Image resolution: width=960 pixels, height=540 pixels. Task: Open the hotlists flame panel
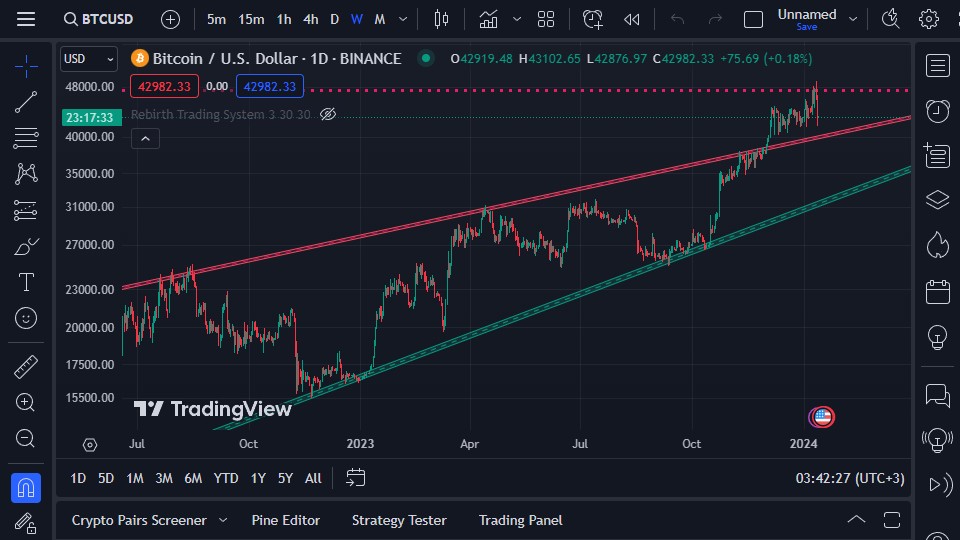point(937,245)
